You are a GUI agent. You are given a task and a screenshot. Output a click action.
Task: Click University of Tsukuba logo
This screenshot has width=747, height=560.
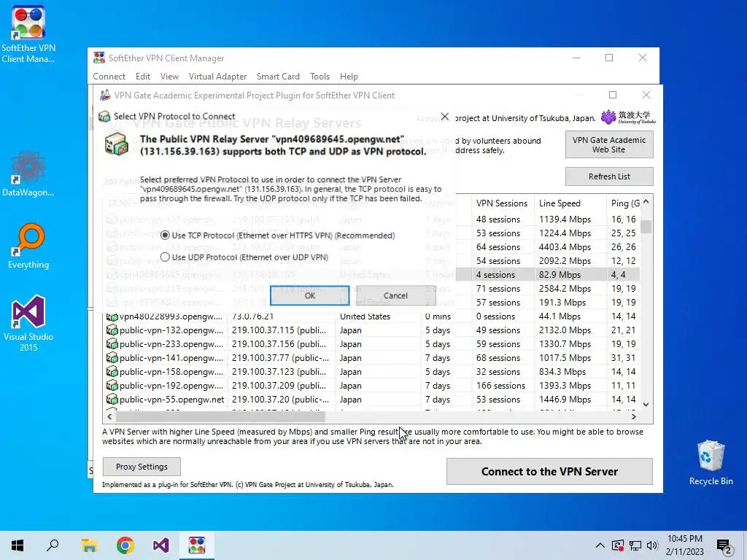[x=628, y=117]
